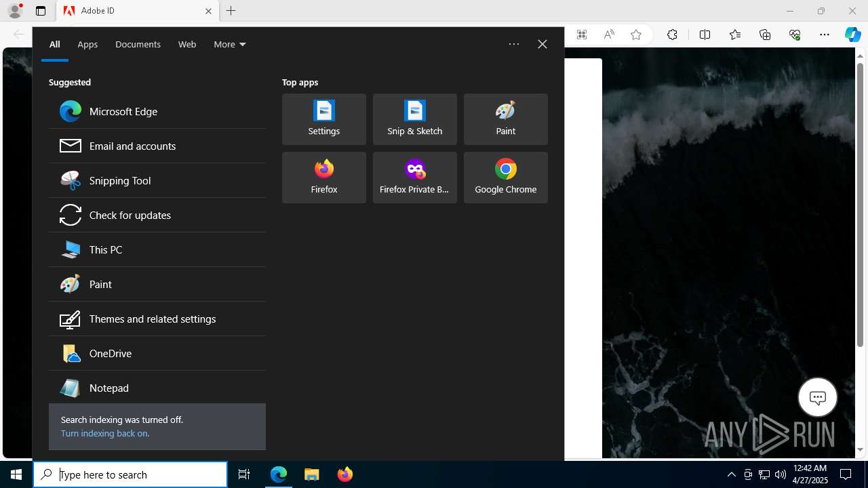Click the Type here to search box
Screen dimensions: 868x488
pyautogui.click(x=130, y=474)
